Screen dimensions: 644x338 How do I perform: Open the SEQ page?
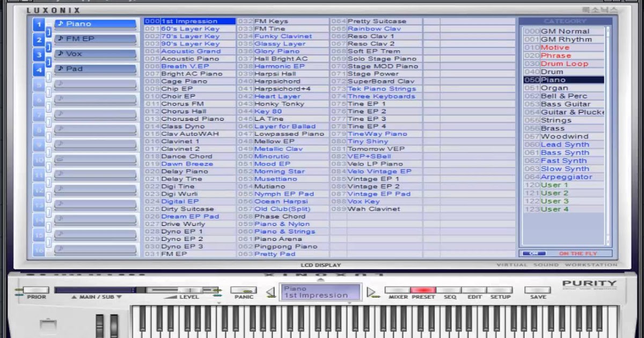[x=449, y=290]
